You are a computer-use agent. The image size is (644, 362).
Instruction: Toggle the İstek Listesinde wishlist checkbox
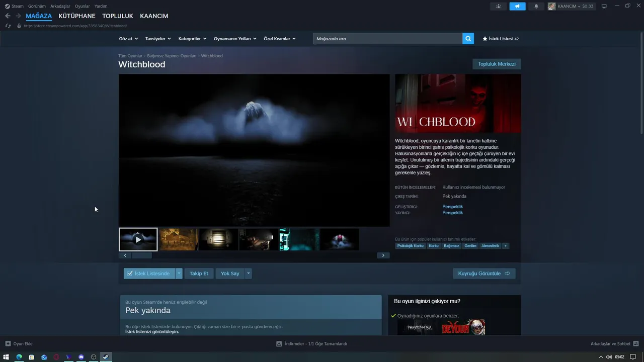(x=130, y=274)
